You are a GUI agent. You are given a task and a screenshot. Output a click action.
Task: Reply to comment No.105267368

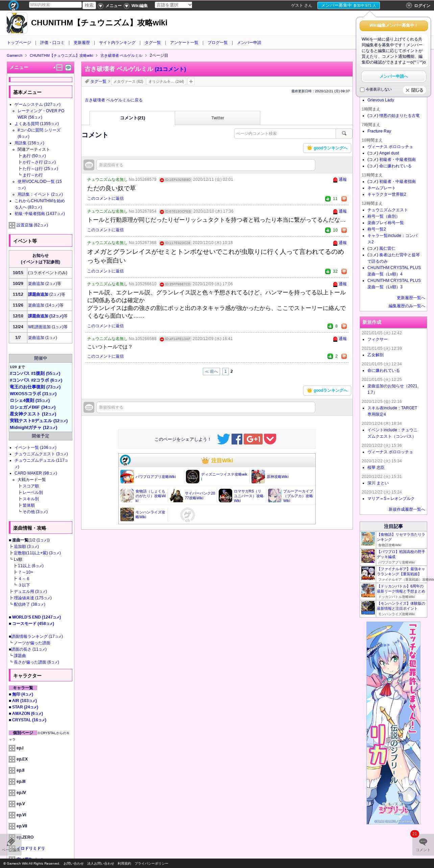pyautogui.click(x=105, y=271)
